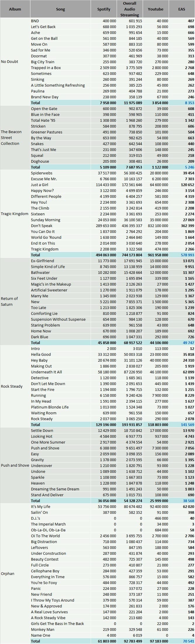Click the song Dreaming the Same Dream

(x=55, y=489)
